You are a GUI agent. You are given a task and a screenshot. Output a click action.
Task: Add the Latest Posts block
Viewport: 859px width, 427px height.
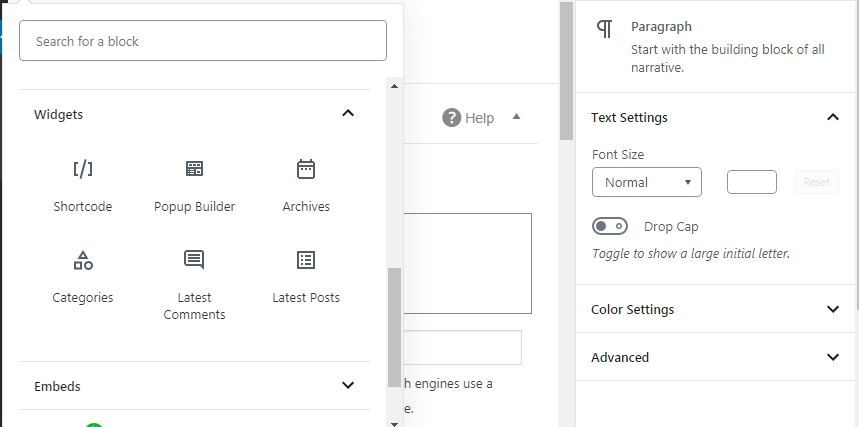(x=306, y=276)
